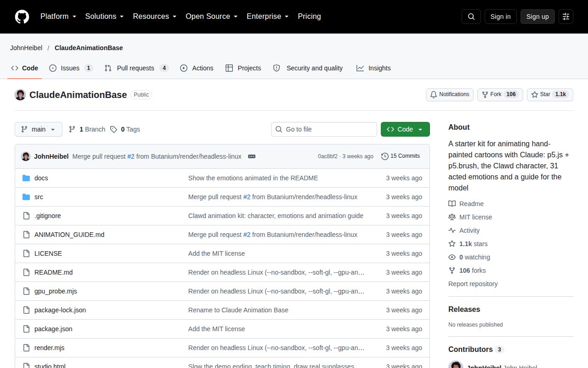Switch to the Issues tab
The width and height of the screenshot is (588, 368).
71,68
